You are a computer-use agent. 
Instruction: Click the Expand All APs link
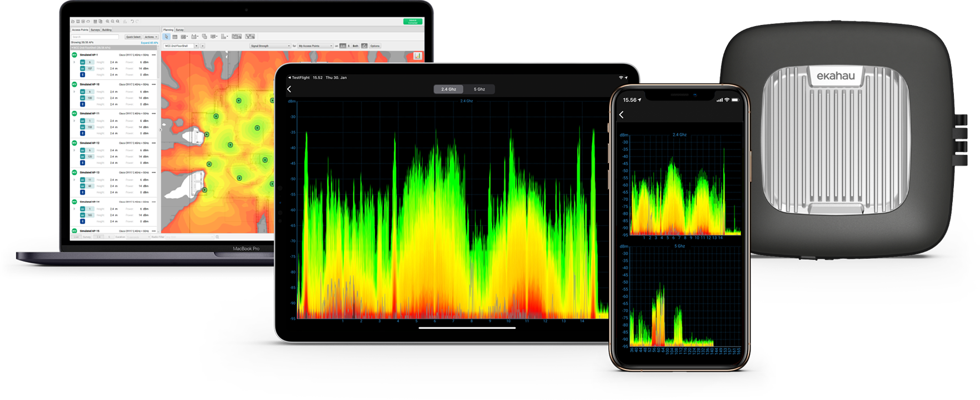click(x=149, y=42)
